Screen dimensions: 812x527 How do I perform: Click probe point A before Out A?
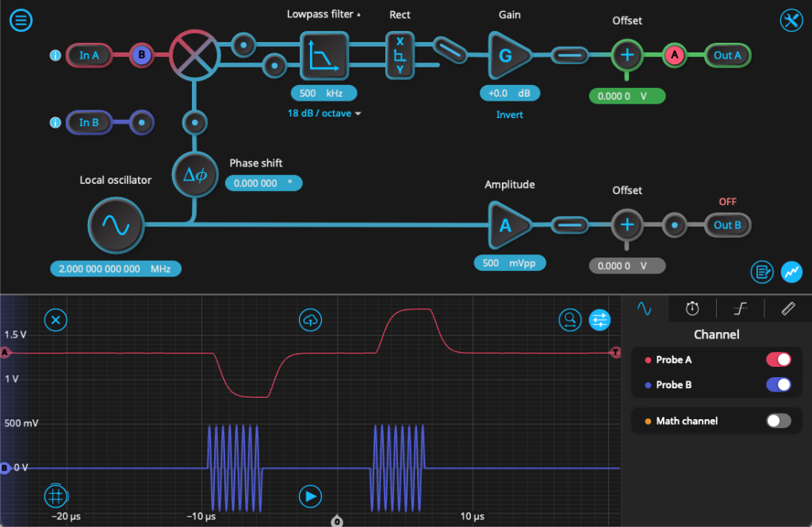(674, 55)
